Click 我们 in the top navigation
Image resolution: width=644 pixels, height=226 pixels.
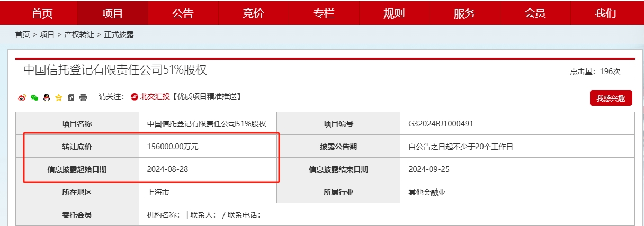605,13
